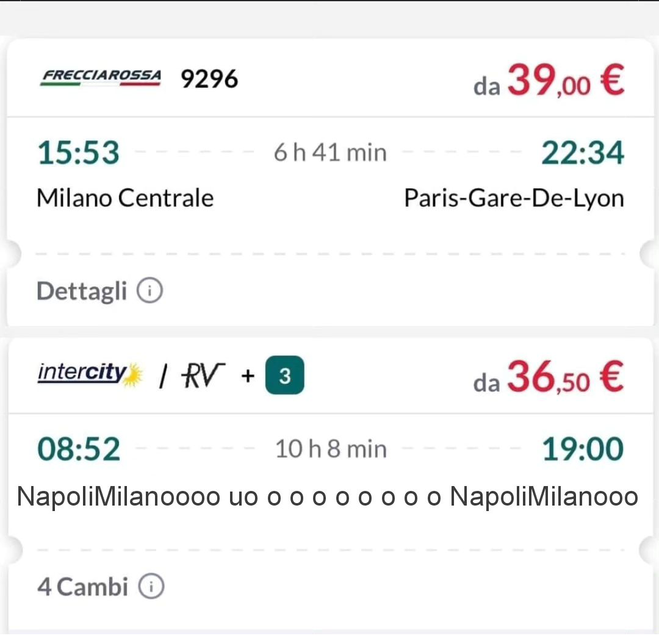Screen dimensions: 659x644
Task: Open info icon beside Dettagli
Action: click(x=149, y=291)
